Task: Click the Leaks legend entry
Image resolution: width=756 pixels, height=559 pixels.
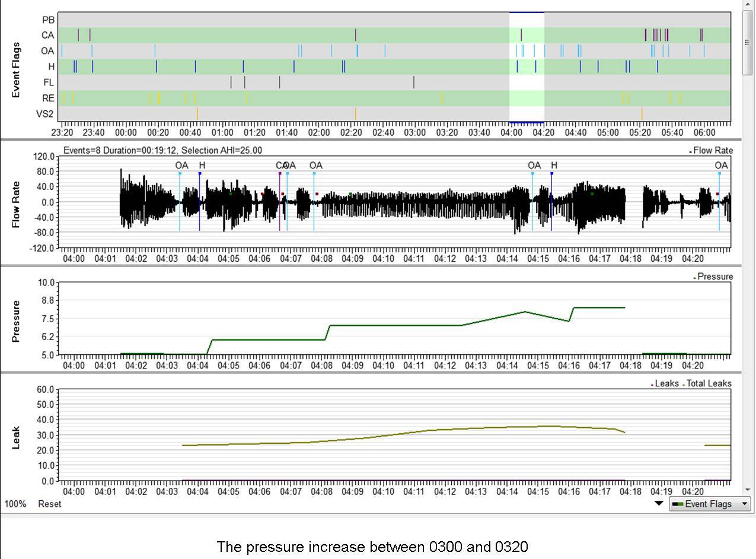Action: coord(666,383)
